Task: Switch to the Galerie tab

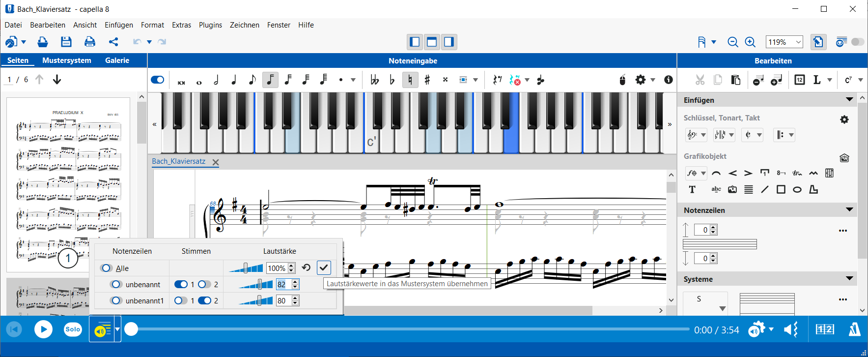Action: [x=117, y=60]
